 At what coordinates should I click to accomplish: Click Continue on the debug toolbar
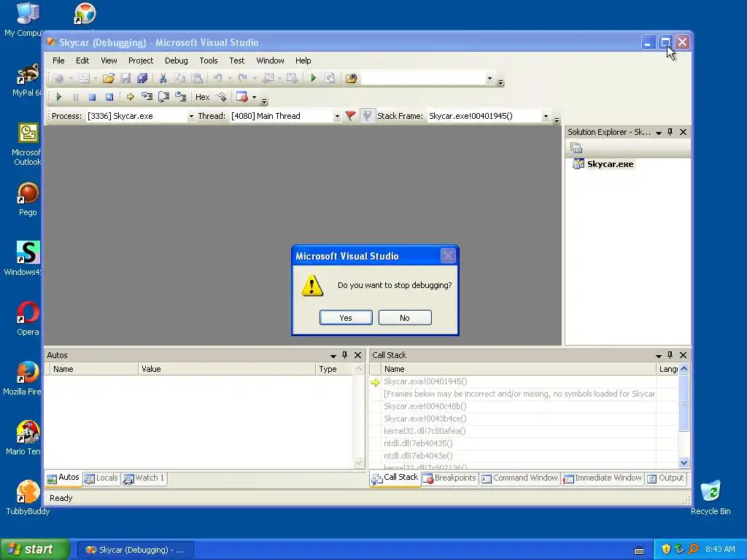click(x=58, y=97)
